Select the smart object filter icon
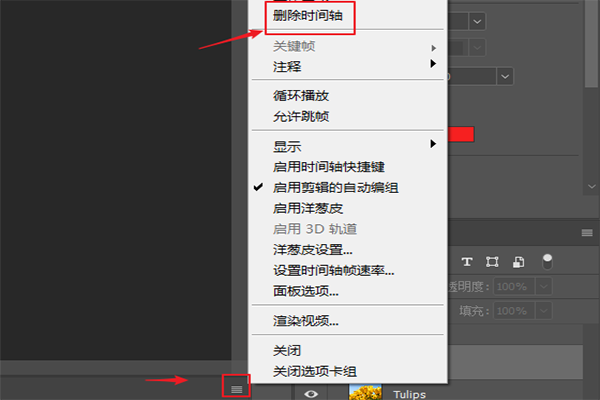 point(518,262)
